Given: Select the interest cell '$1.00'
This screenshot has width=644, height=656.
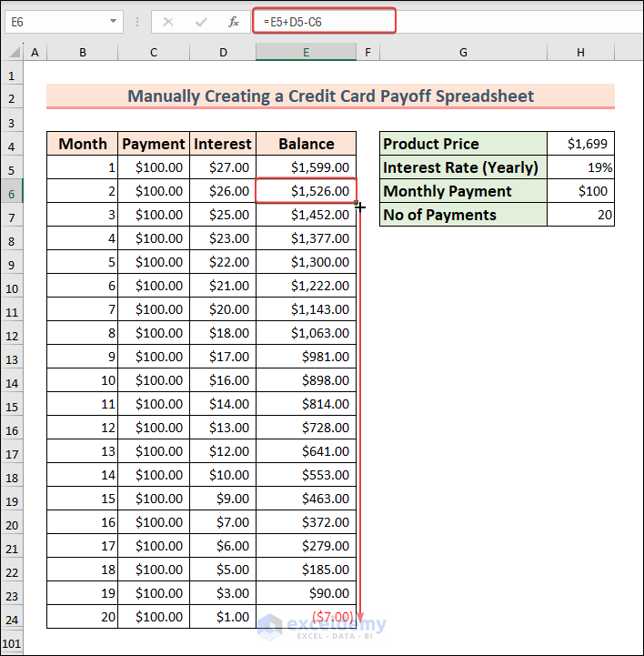Looking at the screenshot, I should pyautogui.click(x=223, y=616).
